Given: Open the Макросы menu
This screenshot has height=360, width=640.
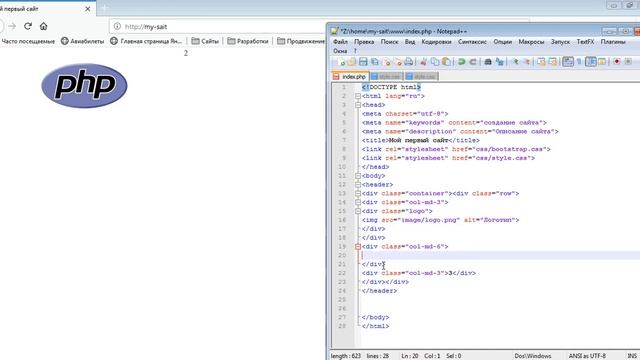Looking at the screenshot, I should click(x=531, y=42).
